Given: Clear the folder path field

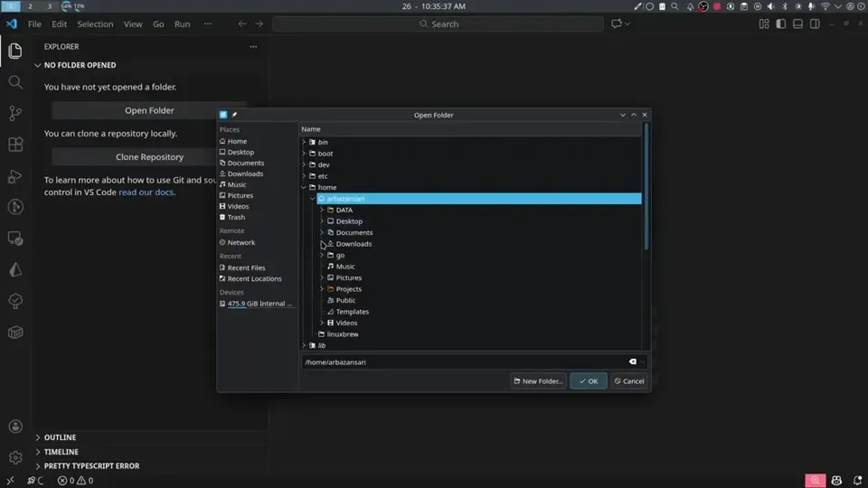Looking at the screenshot, I should pyautogui.click(x=632, y=361).
